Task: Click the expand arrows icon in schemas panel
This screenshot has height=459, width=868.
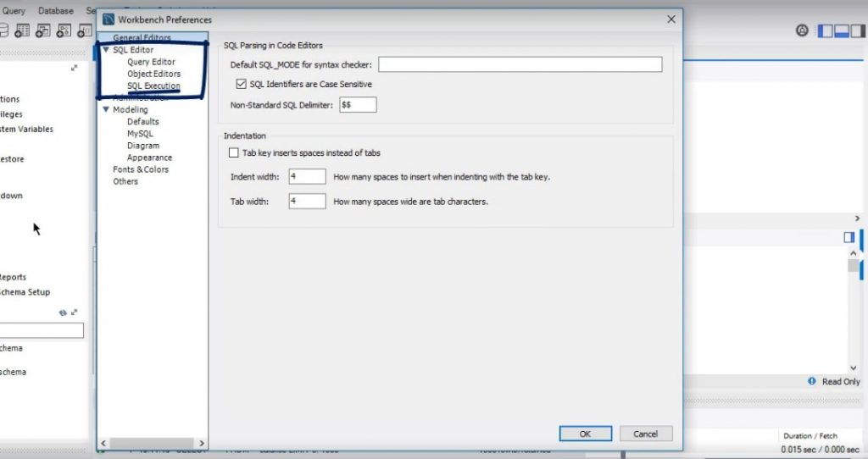Action: tap(75, 312)
